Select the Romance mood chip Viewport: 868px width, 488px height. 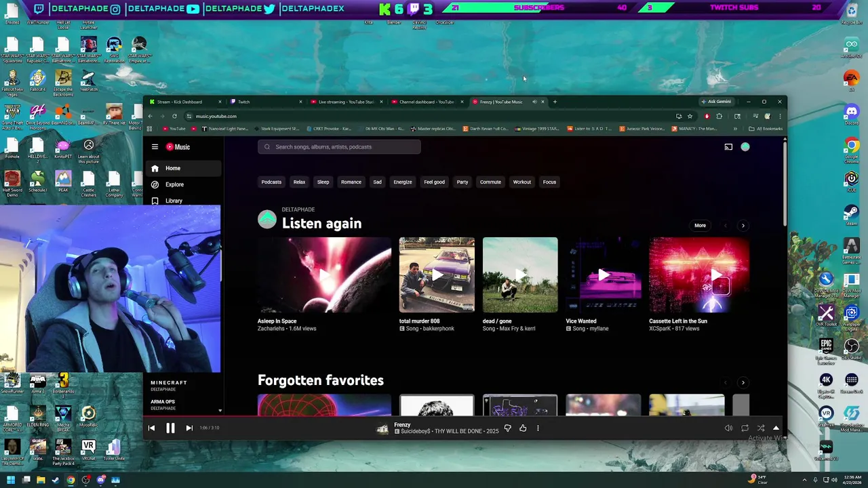pos(351,182)
